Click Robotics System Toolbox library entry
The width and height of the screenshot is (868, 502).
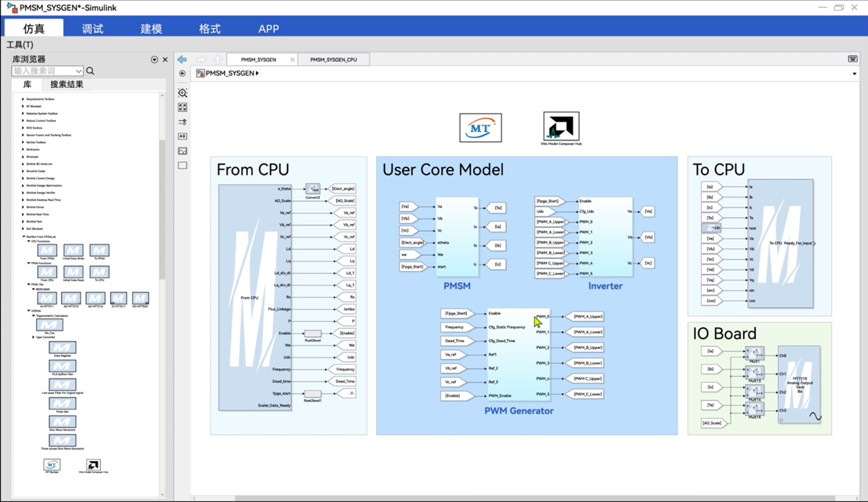click(42, 113)
